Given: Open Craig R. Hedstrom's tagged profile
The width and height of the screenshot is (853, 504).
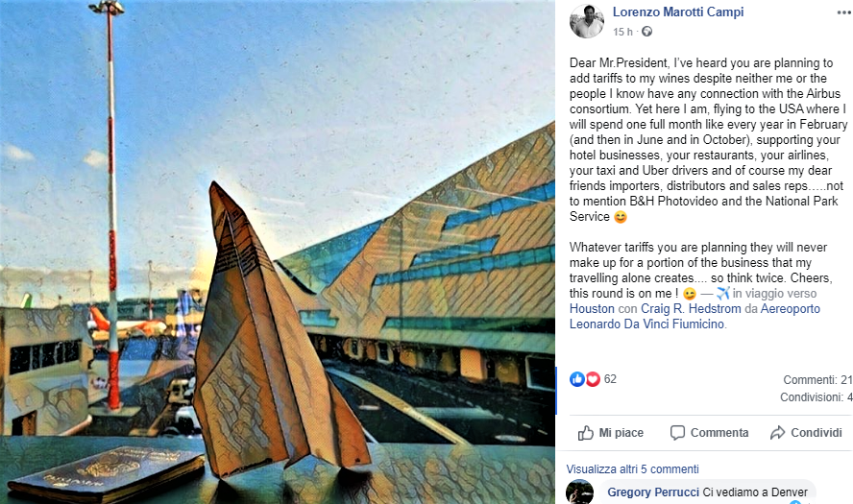Looking at the screenshot, I should coord(691,309).
